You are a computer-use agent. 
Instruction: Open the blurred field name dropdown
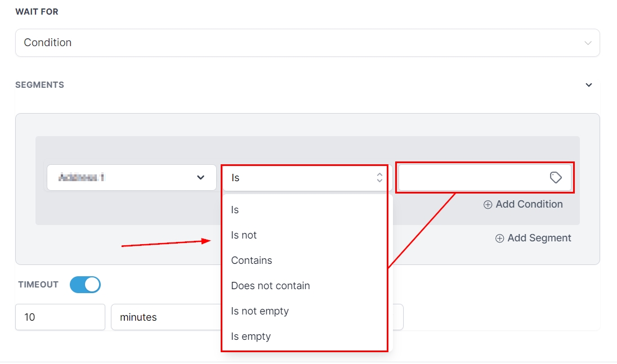[131, 178]
